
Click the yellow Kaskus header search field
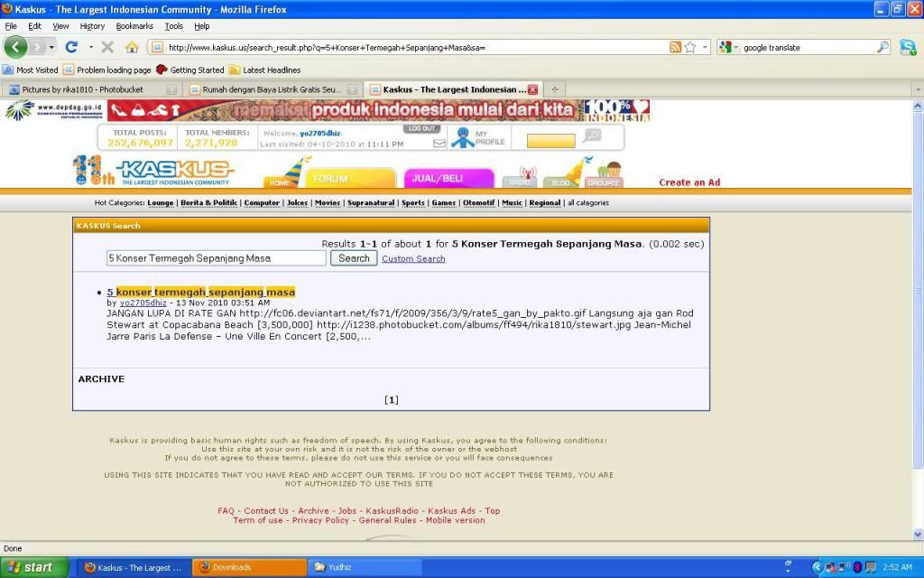[x=551, y=141]
